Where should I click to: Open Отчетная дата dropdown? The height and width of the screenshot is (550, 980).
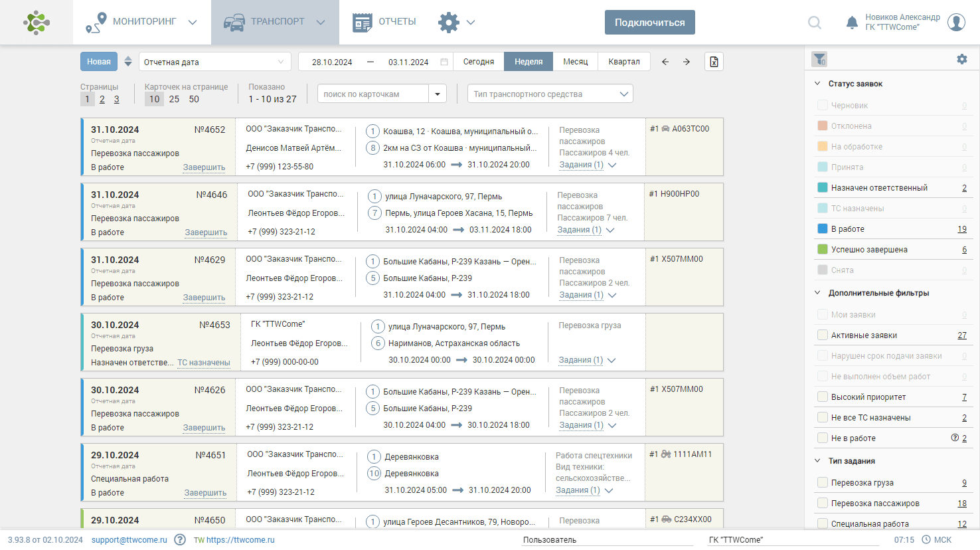click(x=215, y=62)
